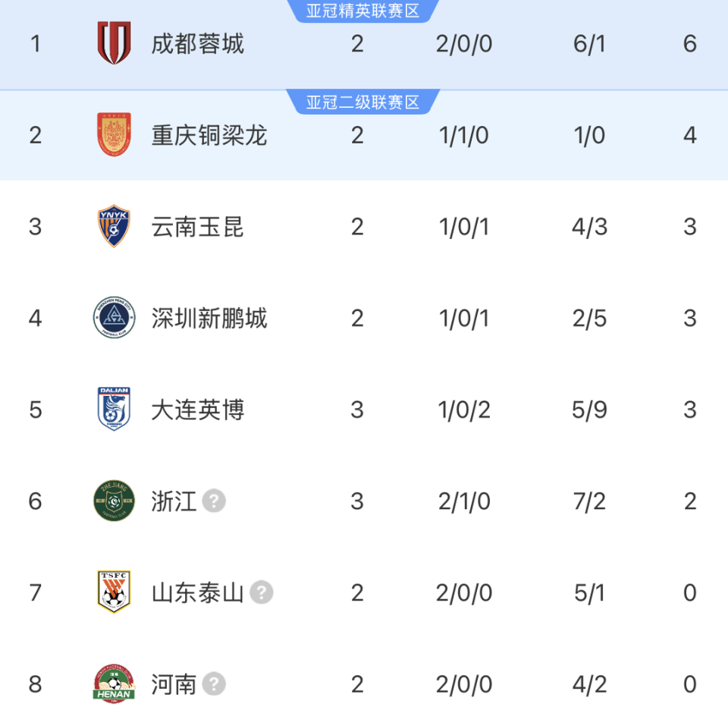728x707 pixels.
Task: Select the 重庆铜梁龙 team logo
Action: tap(112, 135)
